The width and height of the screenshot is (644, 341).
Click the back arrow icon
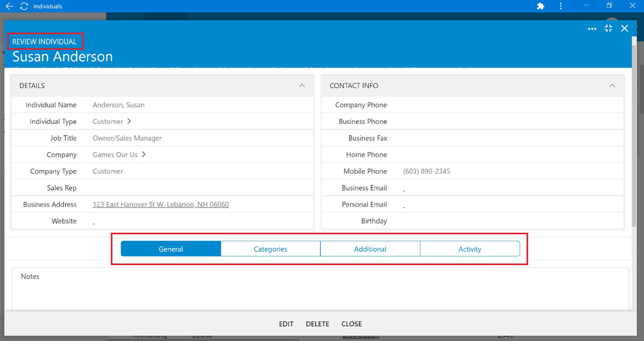(x=9, y=6)
